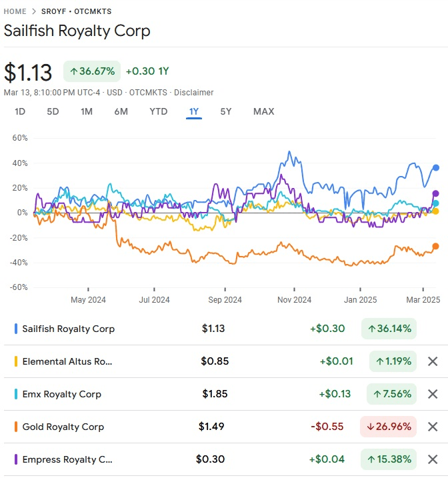Click the up arrow in 7.56% badge
This screenshot has height=478, width=448.
point(377,394)
